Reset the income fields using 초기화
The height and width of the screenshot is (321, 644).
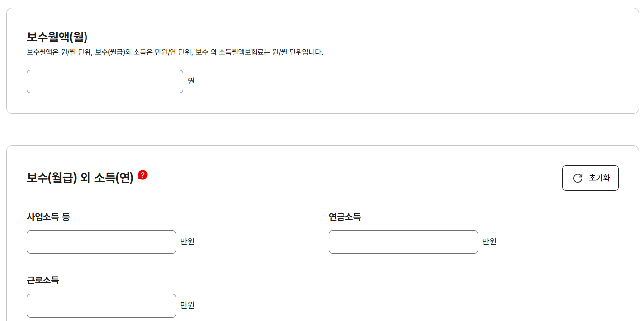[x=590, y=178]
